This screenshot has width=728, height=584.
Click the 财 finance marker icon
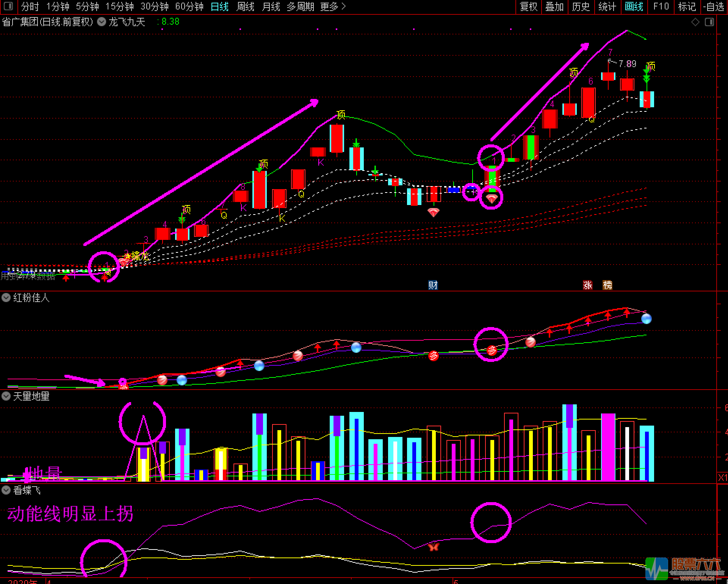(433, 285)
